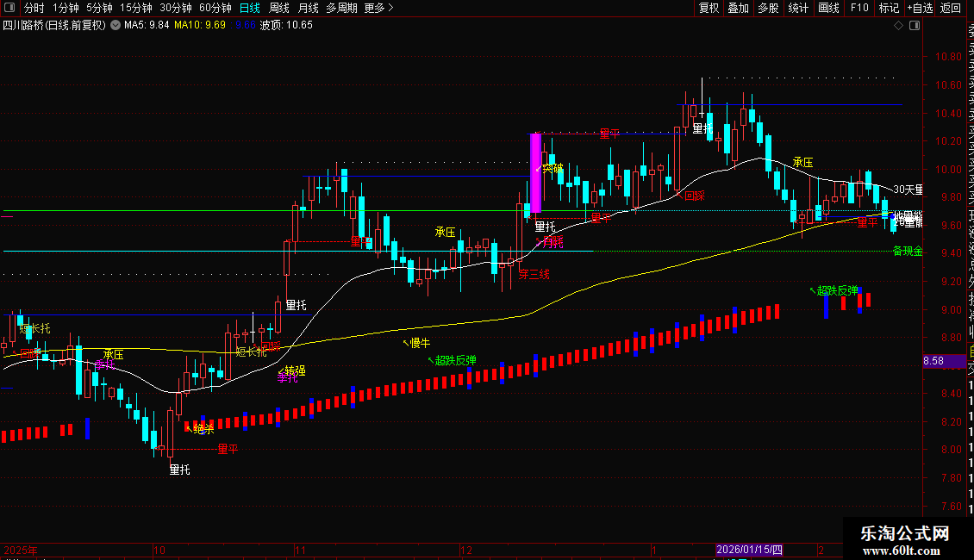The width and height of the screenshot is (974, 560).
Task: Open the 统计 statistics tool
Action: click(x=798, y=8)
